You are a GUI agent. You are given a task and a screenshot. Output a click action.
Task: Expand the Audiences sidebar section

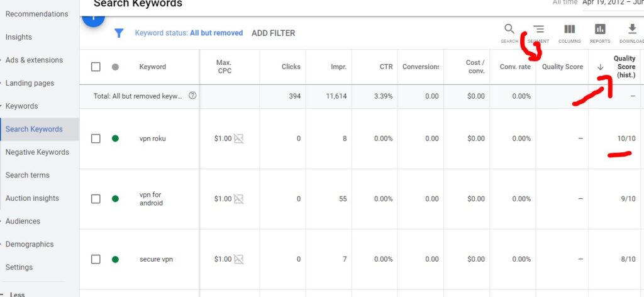click(x=22, y=221)
